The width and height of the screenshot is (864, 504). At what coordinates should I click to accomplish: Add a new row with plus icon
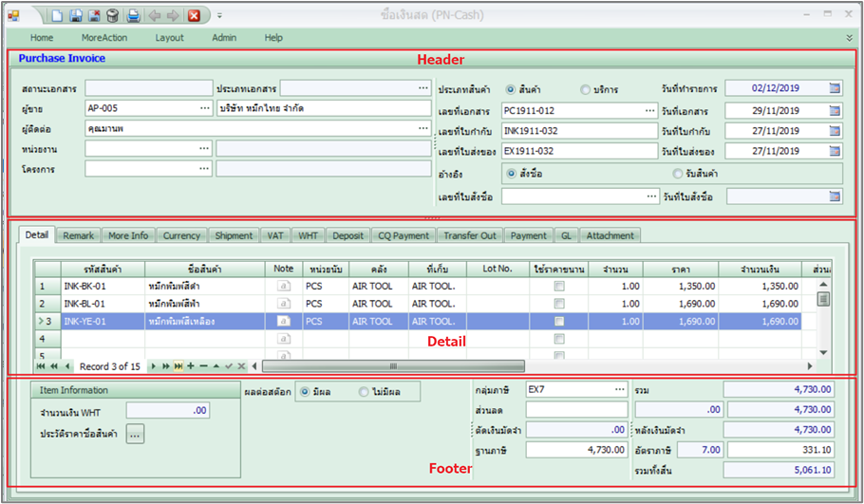pyautogui.click(x=191, y=365)
